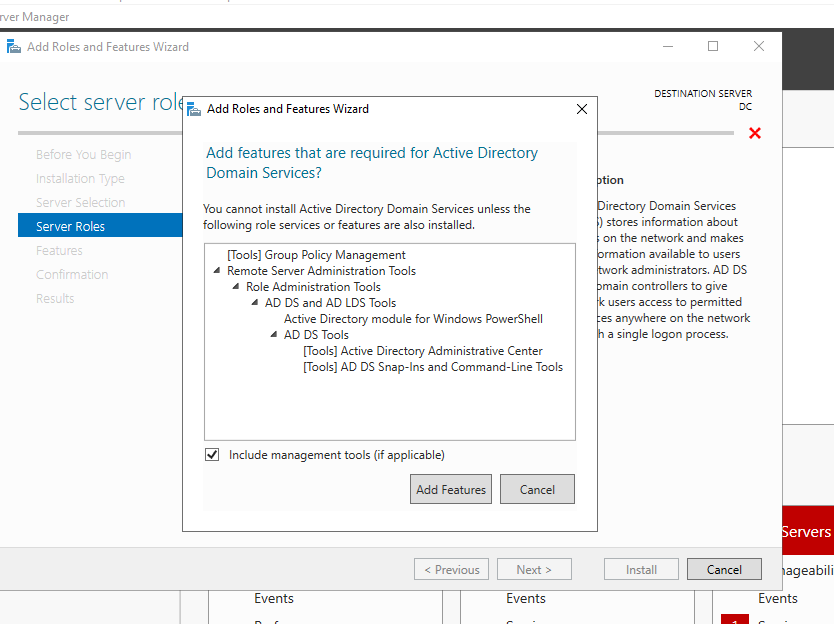This screenshot has height=624, width=834.
Task: Click the outer wizard title bar icon
Action: pyautogui.click(x=14, y=47)
